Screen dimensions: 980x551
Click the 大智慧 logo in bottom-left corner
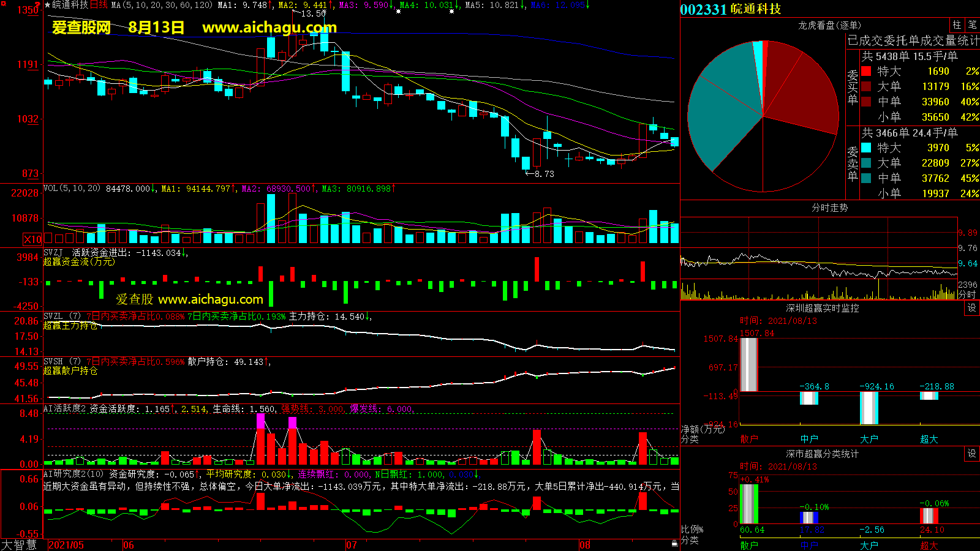(x=20, y=545)
